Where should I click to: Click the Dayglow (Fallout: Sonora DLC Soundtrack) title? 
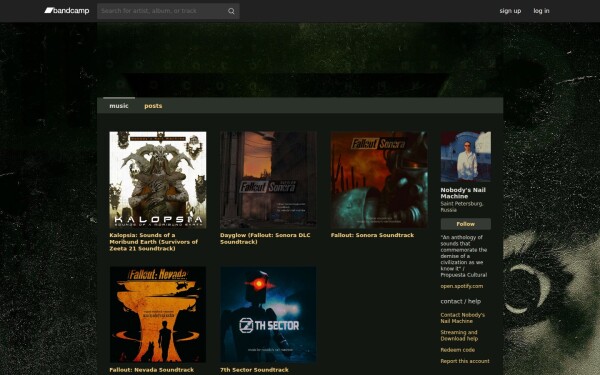(x=265, y=238)
